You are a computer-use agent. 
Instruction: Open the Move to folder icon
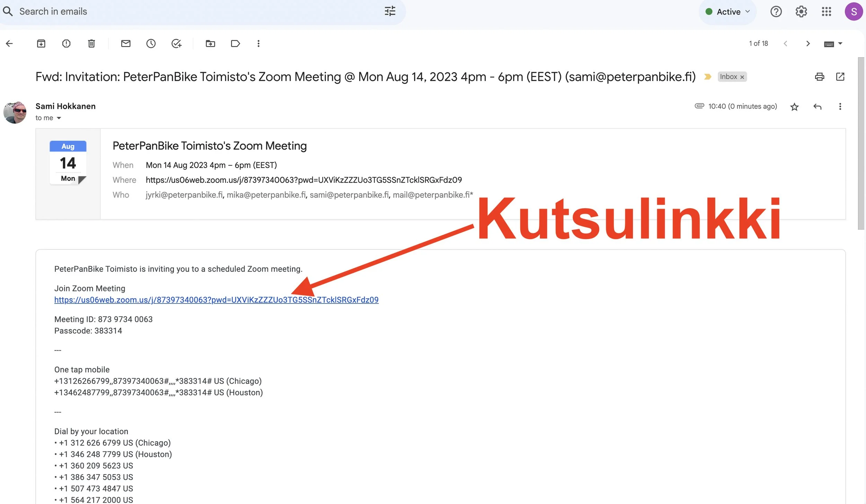(210, 44)
